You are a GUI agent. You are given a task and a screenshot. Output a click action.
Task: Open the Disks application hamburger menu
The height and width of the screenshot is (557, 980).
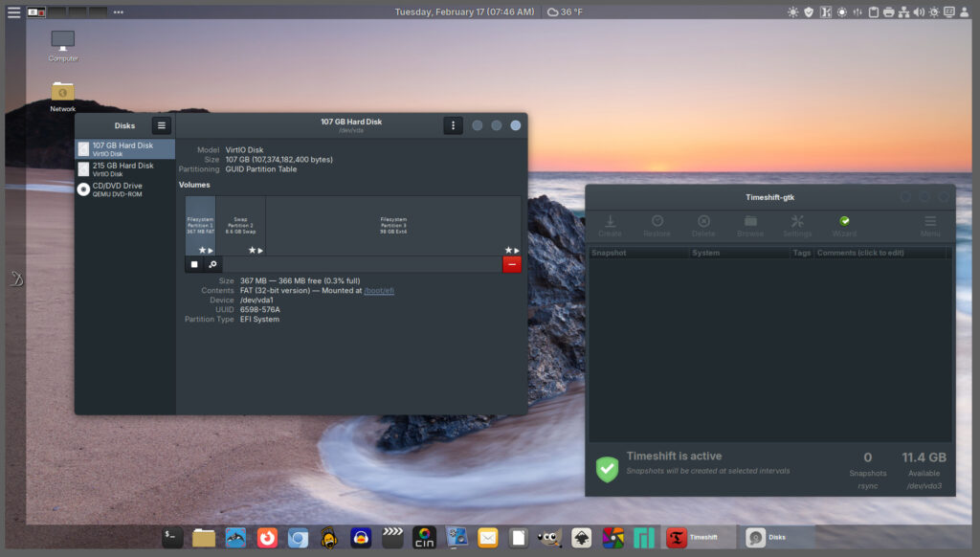pyautogui.click(x=162, y=125)
